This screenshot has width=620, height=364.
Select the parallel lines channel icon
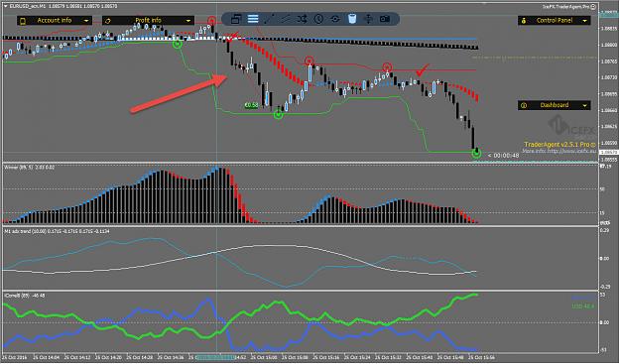click(x=286, y=19)
